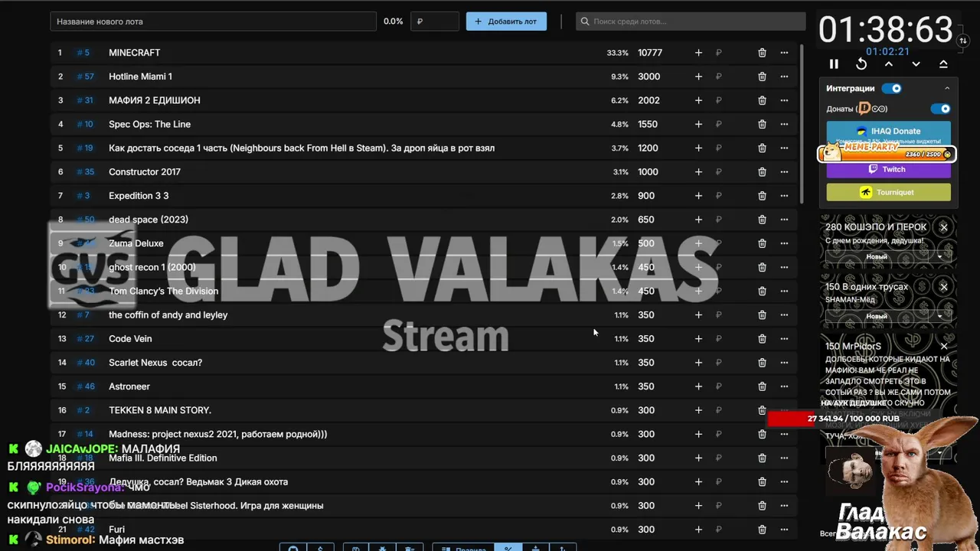
Task: Decrease timer with the down chevron
Action: (916, 64)
